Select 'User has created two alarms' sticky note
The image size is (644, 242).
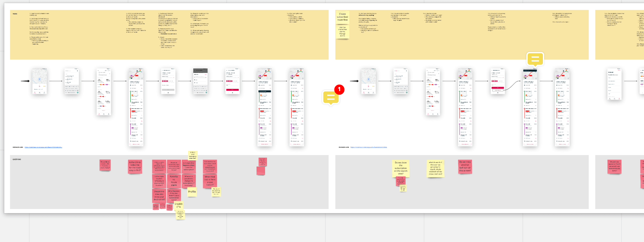click(x=342, y=32)
